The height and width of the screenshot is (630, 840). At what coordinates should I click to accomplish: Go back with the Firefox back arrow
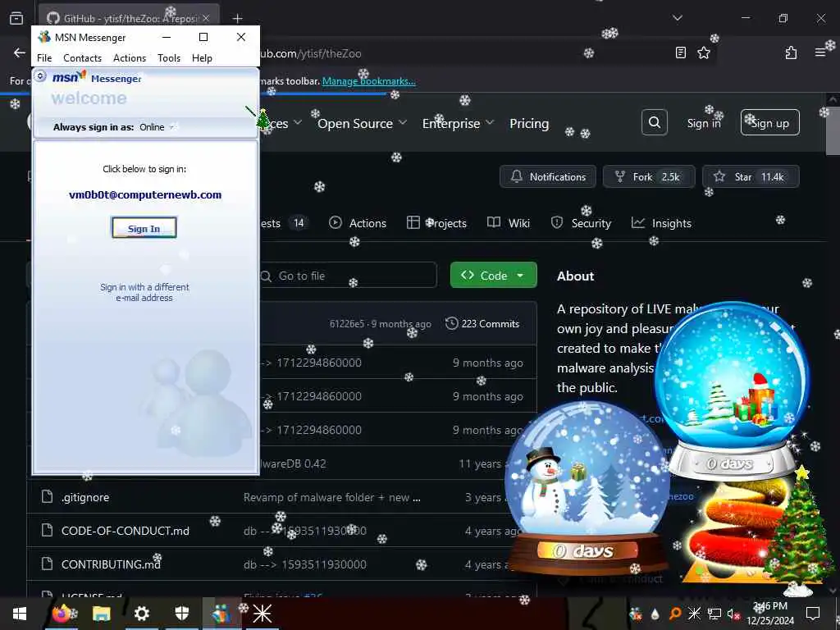pyautogui.click(x=20, y=52)
